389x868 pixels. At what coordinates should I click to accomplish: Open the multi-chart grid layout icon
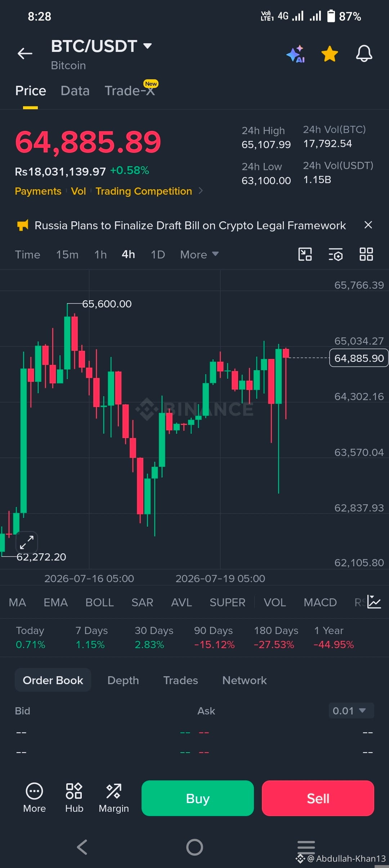coord(366,254)
